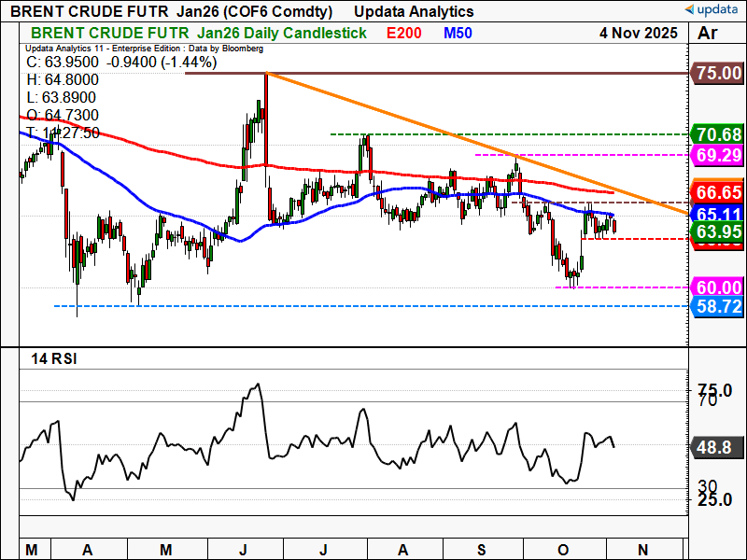Select the blue 65.11 M50 value tag
This screenshot has height=560, width=747.
click(716, 214)
